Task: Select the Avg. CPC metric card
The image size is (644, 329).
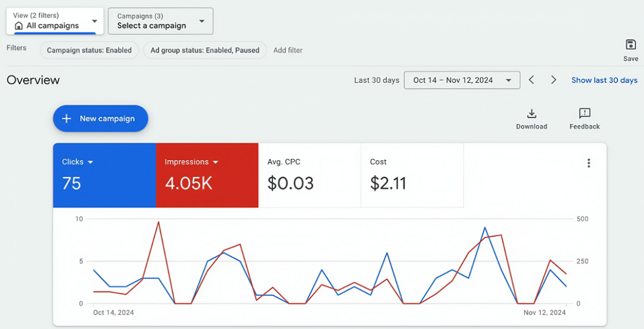Action: coord(310,175)
